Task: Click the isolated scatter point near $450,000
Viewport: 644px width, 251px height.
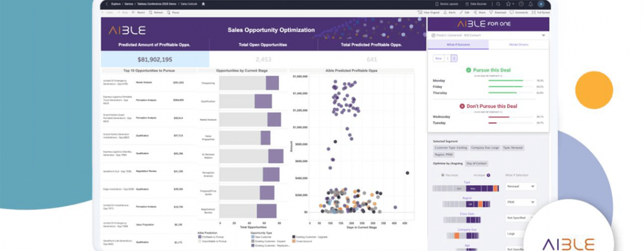Action: click(x=407, y=173)
